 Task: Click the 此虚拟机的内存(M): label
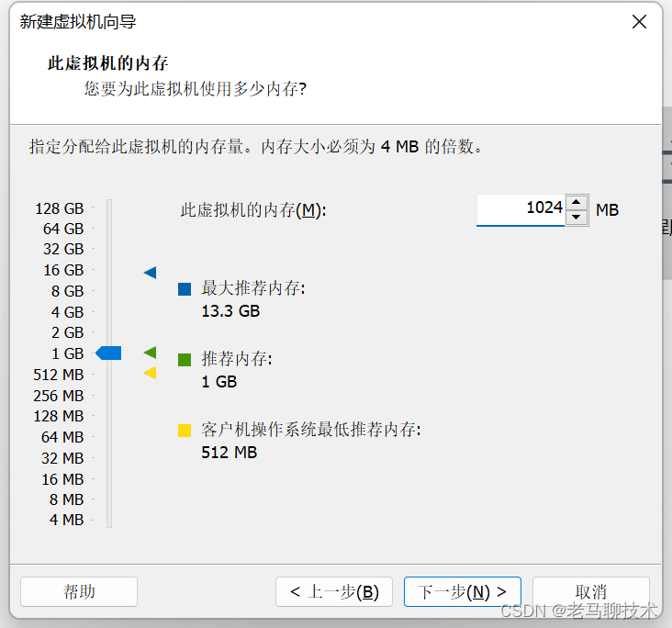253,210
